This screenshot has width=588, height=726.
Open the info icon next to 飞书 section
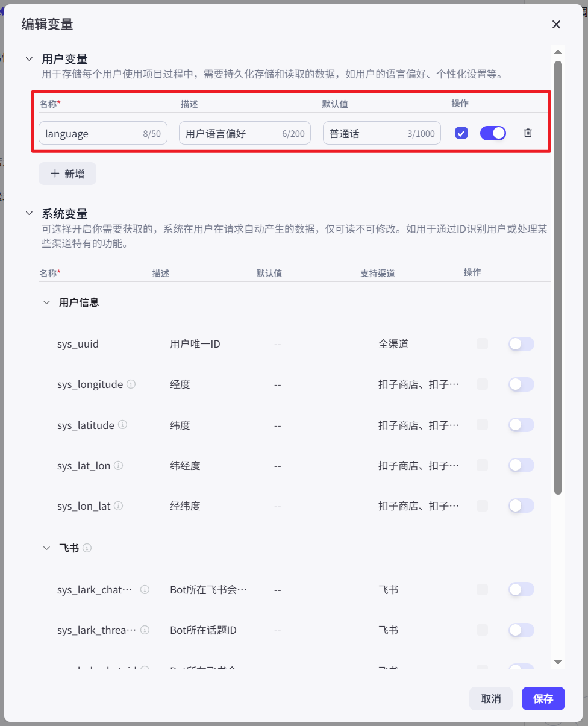pos(86,548)
